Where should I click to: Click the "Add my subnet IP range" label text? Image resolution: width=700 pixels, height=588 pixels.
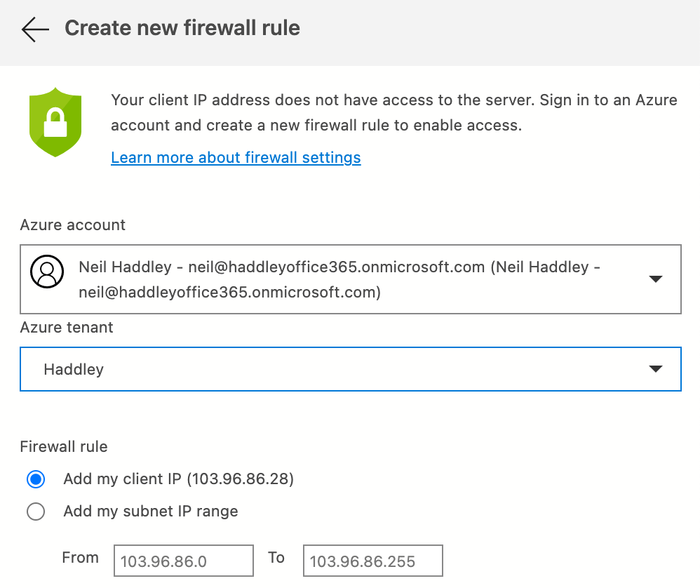coord(151,512)
